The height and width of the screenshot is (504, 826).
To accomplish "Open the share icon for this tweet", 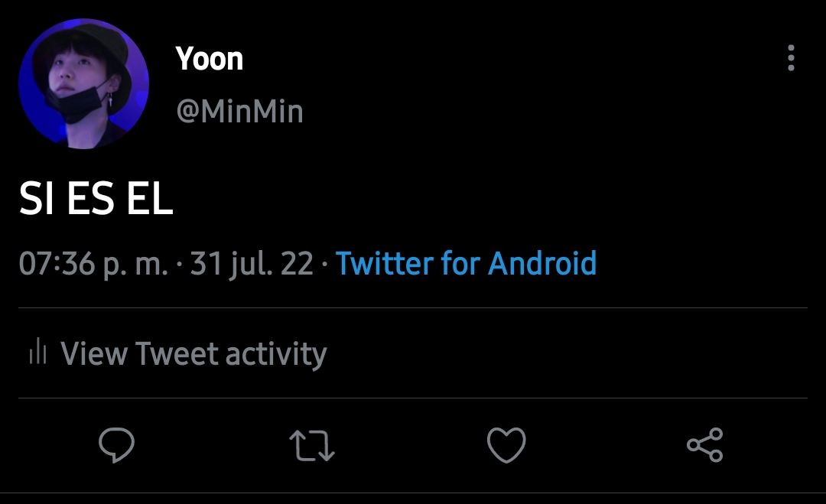I will (x=705, y=445).
